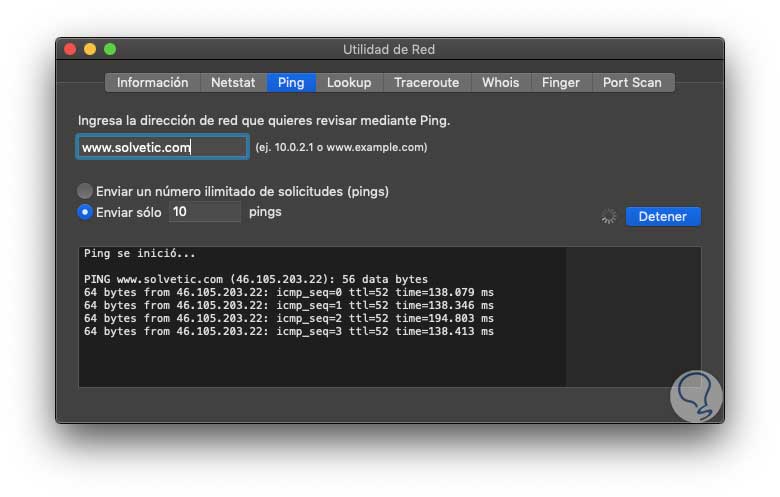Click inside the ping output console
Viewport: 780px width, 497px height.
pyautogui.click(x=322, y=360)
